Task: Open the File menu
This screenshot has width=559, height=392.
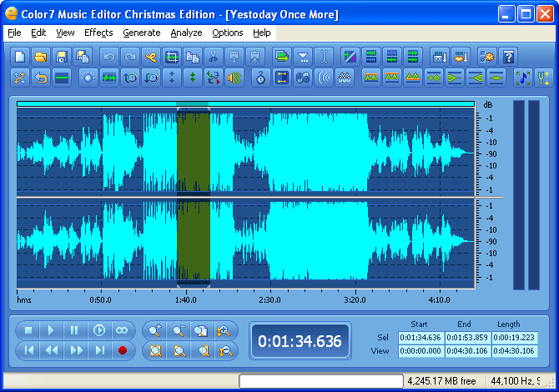Action: (14, 33)
